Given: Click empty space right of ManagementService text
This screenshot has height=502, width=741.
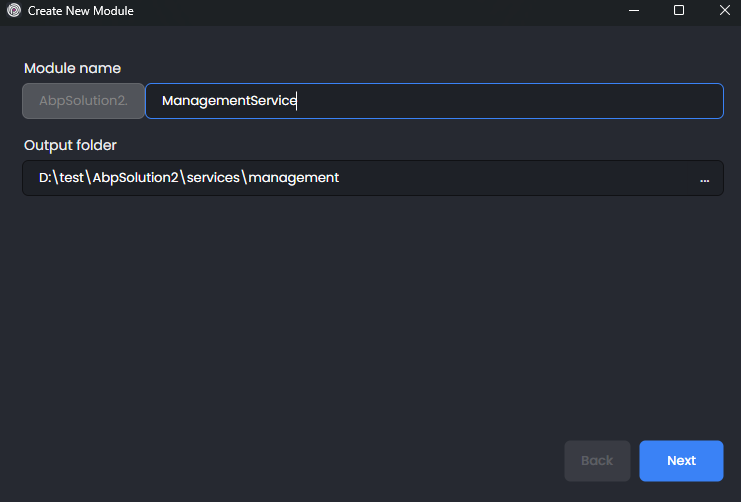Looking at the screenshot, I should point(500,101).
